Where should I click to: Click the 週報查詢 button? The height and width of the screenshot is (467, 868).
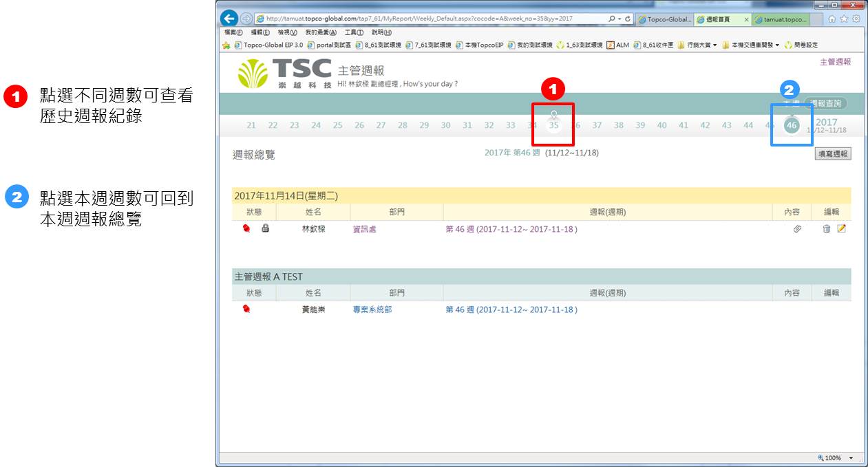tap(826, 104)
